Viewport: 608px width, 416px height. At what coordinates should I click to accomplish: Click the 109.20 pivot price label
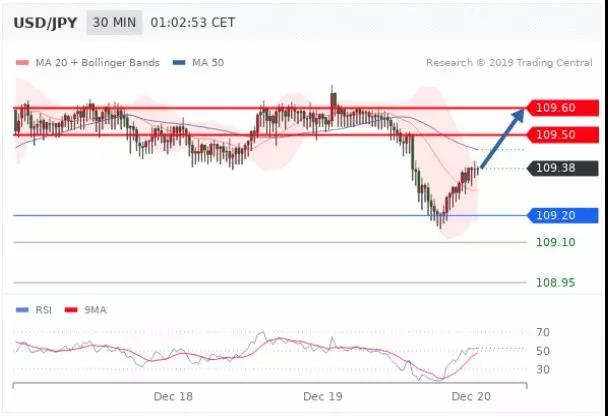[562, 215]
